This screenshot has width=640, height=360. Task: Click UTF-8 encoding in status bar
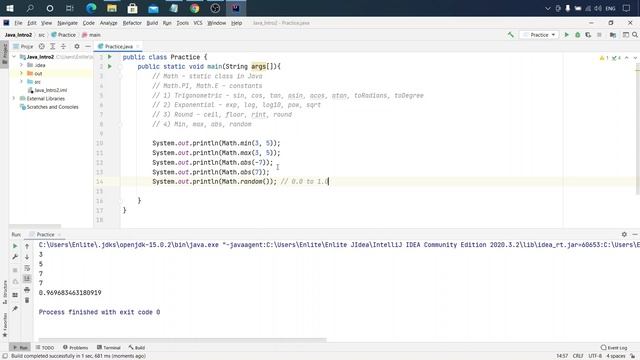pyautogui.click(x=595, y=356)
